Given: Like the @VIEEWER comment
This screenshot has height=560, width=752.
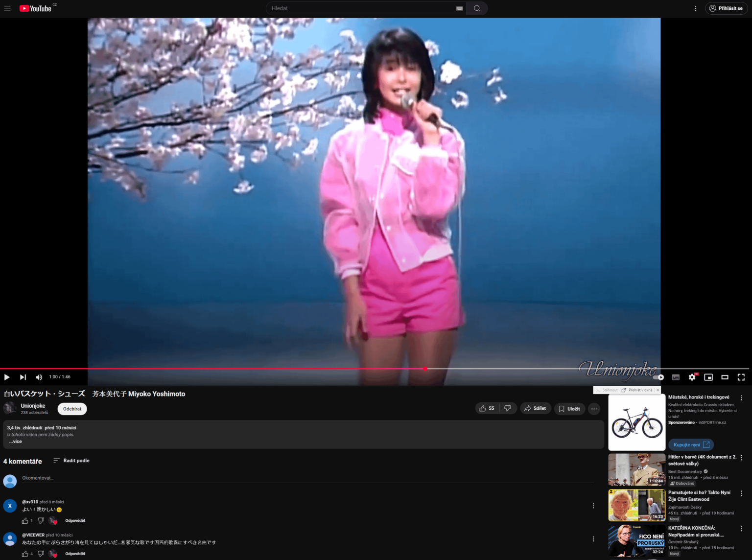Looking at the screenshot, I should pos(25,554).
